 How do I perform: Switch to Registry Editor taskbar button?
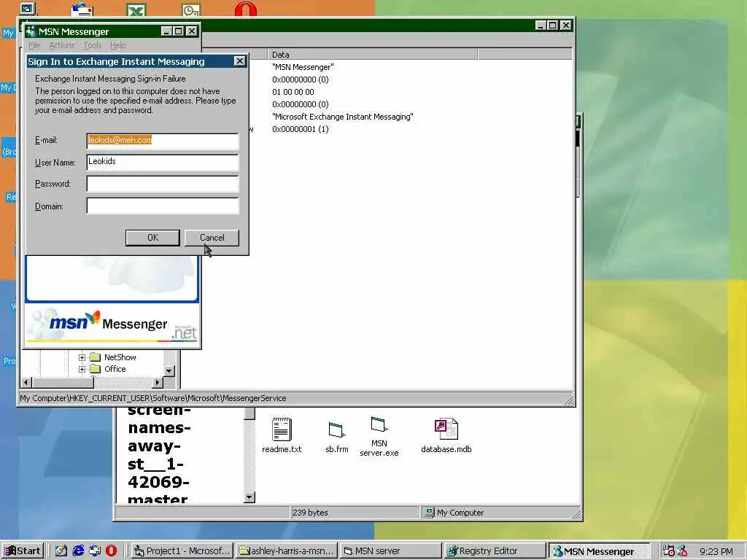click(x=495, y=551)
